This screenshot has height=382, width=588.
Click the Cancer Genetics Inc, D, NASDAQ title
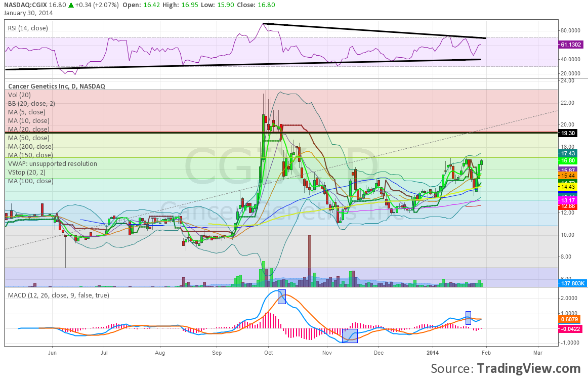point(57,86)
